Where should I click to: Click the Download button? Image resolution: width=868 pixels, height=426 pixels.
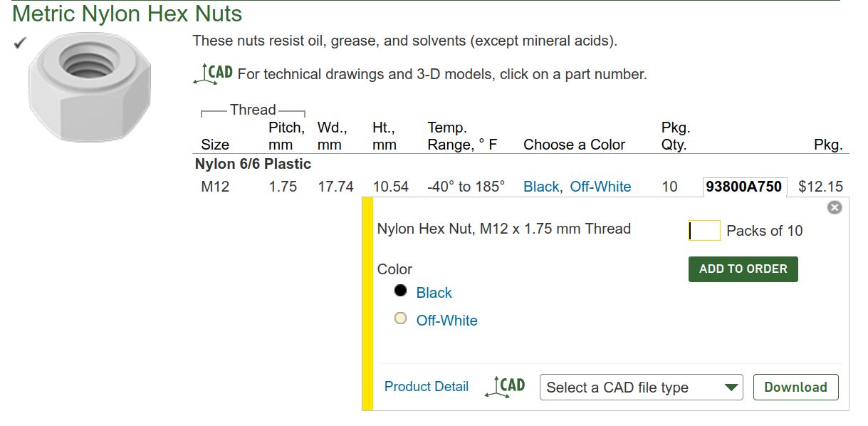tap(795, 388)
